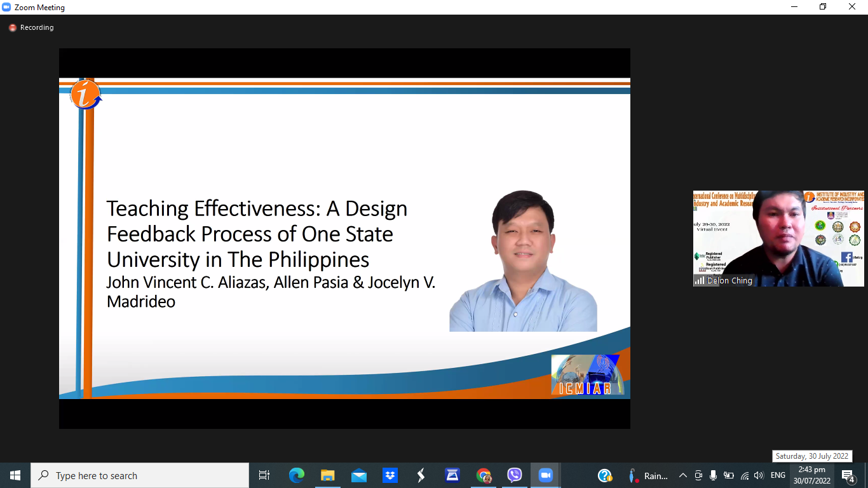
Task: Open the Wi-Fi network flyout
Action: [x=744, y=475]
